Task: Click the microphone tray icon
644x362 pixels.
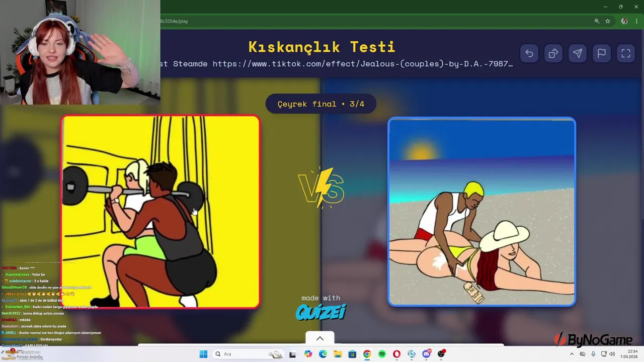Action: tap(593, 354)
